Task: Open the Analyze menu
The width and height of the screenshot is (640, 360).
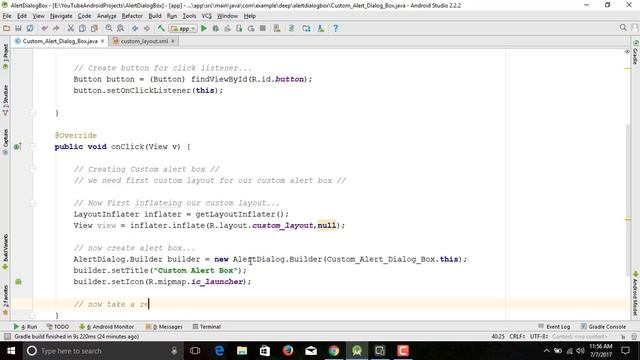Action: tap(107, 16)
